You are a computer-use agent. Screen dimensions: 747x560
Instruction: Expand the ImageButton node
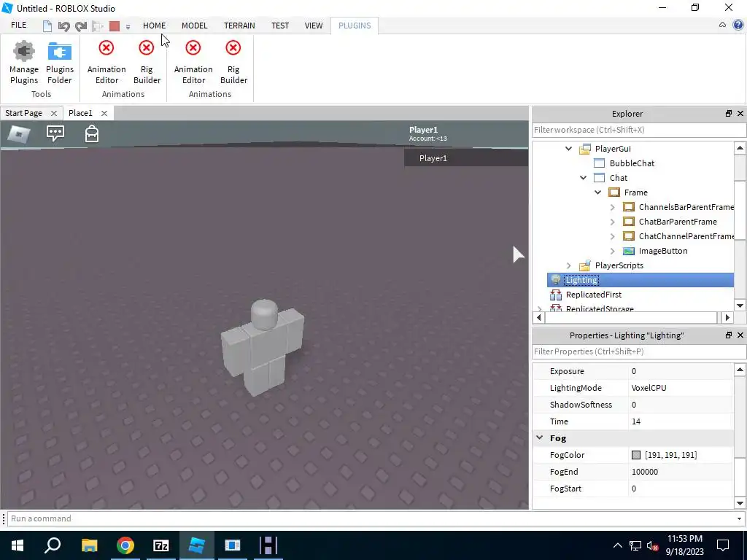pyautogui.click(x=613, y=251)
